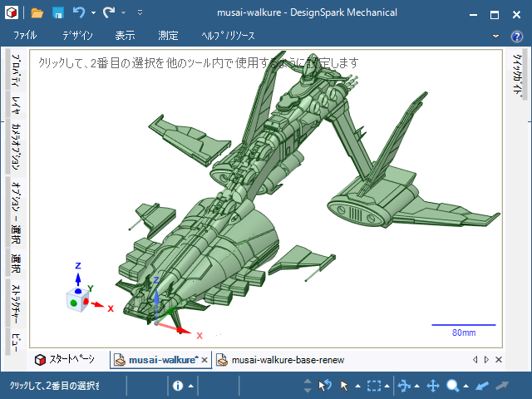Open the redo history dropdown arrow
The image size is (532, 399).
click(124, 13)
